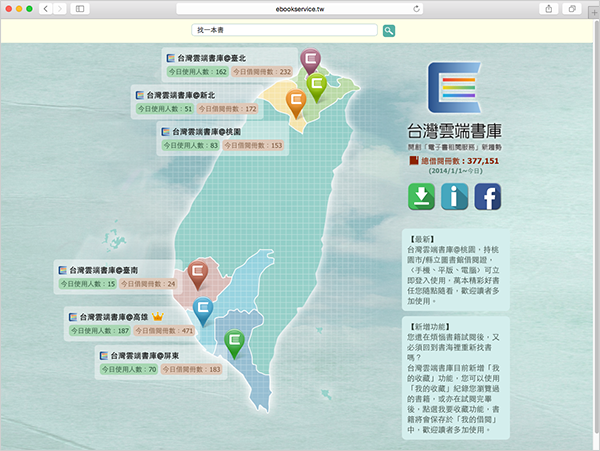This screenshot has width=600, height=451.
Task: Click the (2014/1/1~今日) date range text
Action: pyautogui.click(x=455, y=171)
